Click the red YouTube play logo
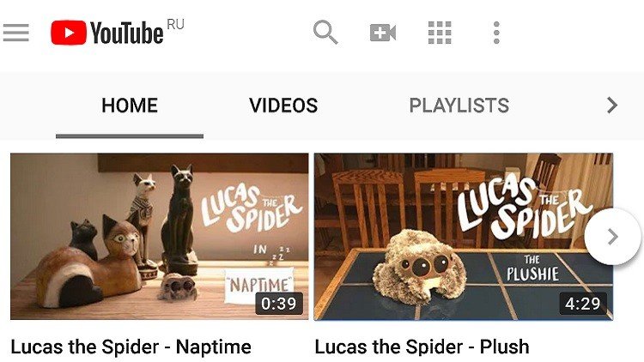This screenshot has width=644, height=362. [x=69, y=33]
